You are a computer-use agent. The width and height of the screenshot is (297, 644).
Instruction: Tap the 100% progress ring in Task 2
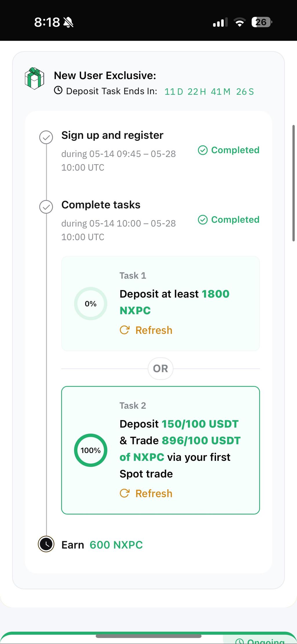pyautogui.click(x=91, y=450)
